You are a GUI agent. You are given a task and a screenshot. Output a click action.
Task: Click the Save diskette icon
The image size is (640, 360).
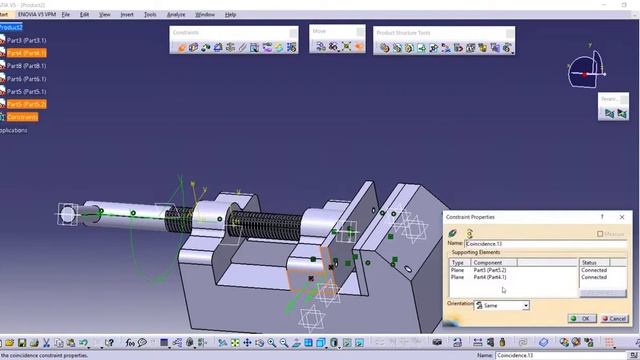pos(22,343)
